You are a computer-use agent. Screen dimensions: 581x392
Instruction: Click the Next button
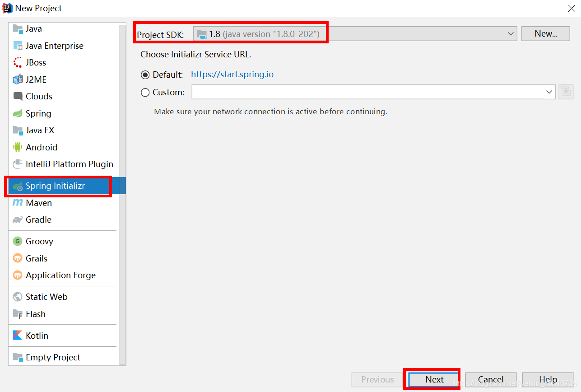[x=434, y=380]
